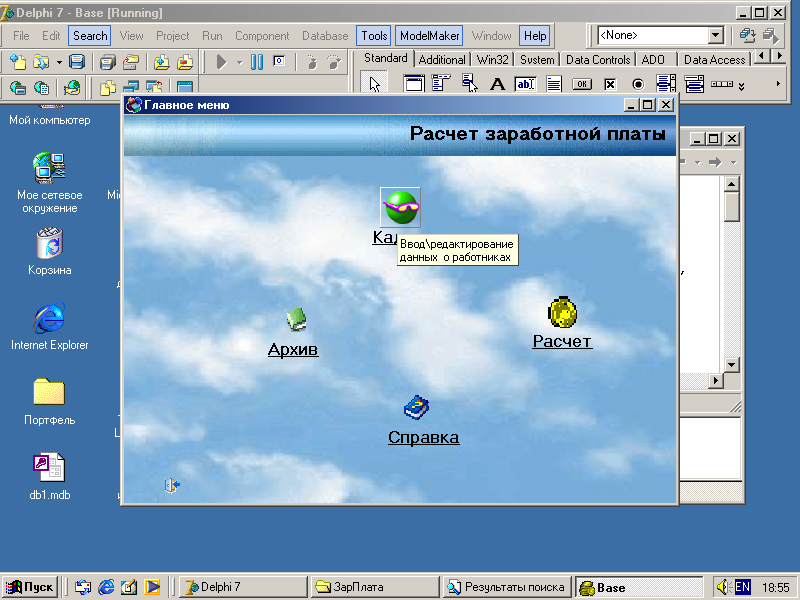Viewport: 800px width, 600px height.
Task: Expand the Open file dropdown arrow
Action: (59, 62)
